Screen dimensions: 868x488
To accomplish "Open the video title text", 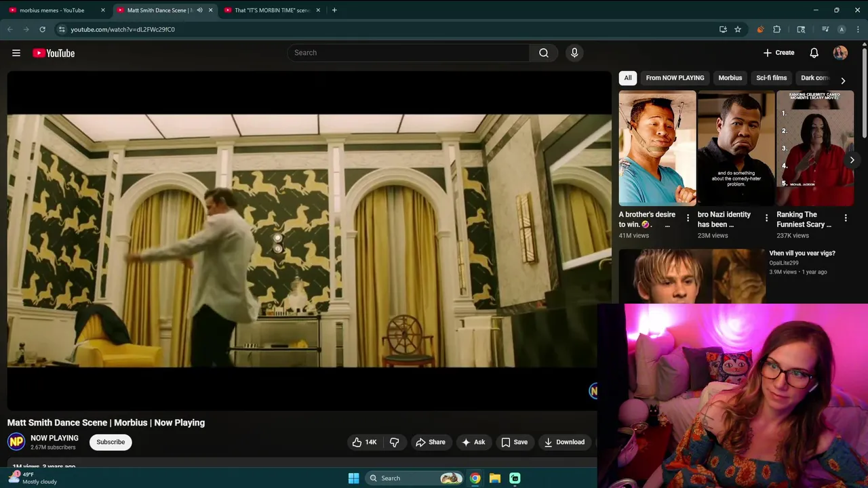I will [x=106, y=423].
